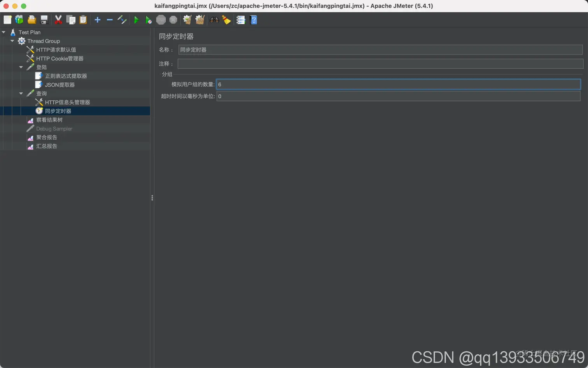Save the test plan with the disk icon

coord(44,20)
